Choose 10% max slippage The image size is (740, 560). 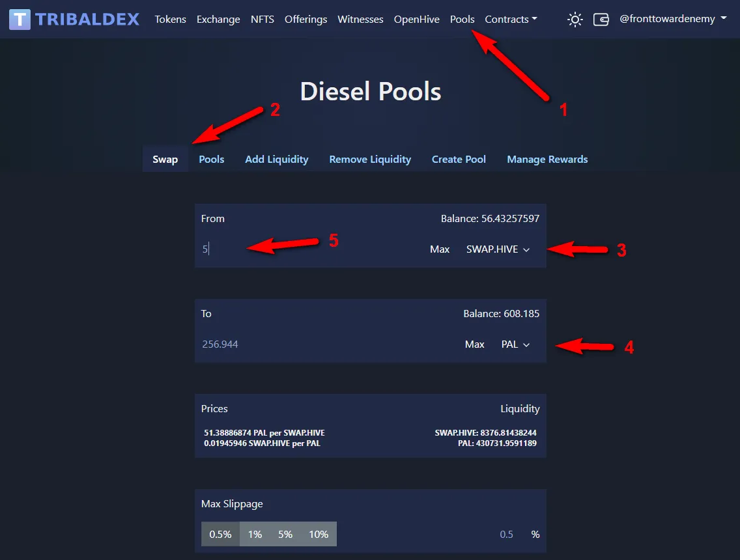coord(319,534)
